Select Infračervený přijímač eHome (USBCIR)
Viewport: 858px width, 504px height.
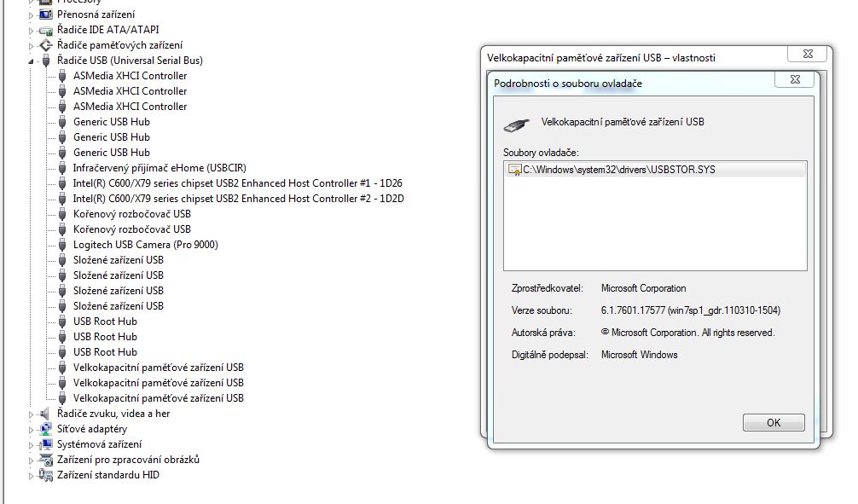coord(159,168)
